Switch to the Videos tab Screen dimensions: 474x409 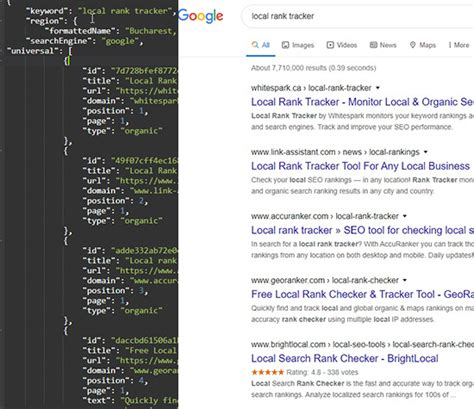[x=342, y=45]
